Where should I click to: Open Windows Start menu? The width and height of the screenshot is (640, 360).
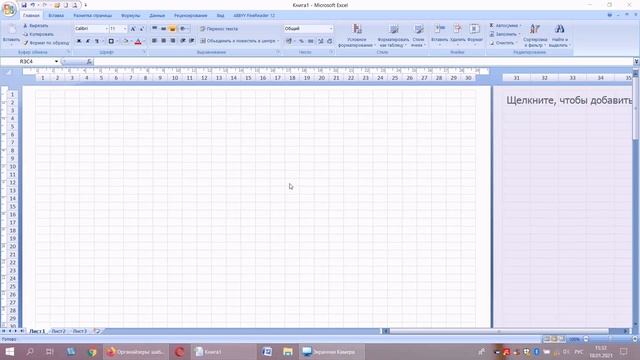9,351
